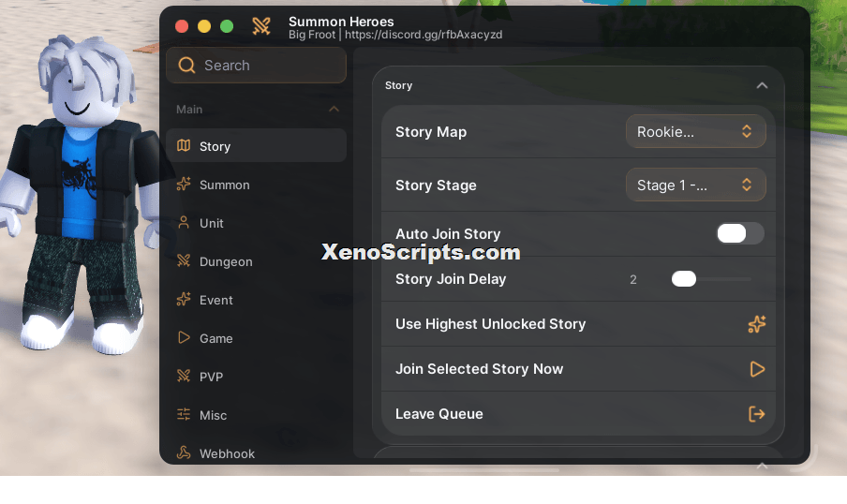Viewport: 847px width, 504px height.
Task: Click the Join Selected Story Now button
Action: [578, 369]
